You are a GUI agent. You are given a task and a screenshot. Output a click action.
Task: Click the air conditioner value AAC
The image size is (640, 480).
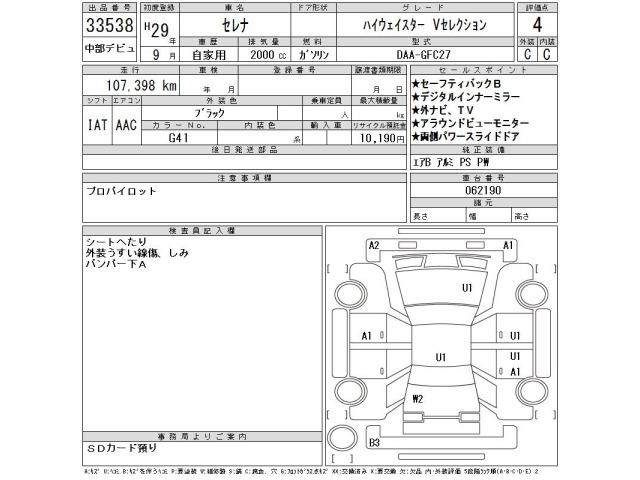pos(126,125)
